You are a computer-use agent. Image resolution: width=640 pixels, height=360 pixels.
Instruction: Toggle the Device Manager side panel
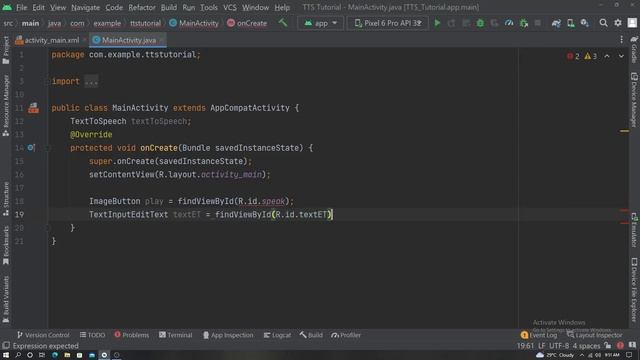634,100
